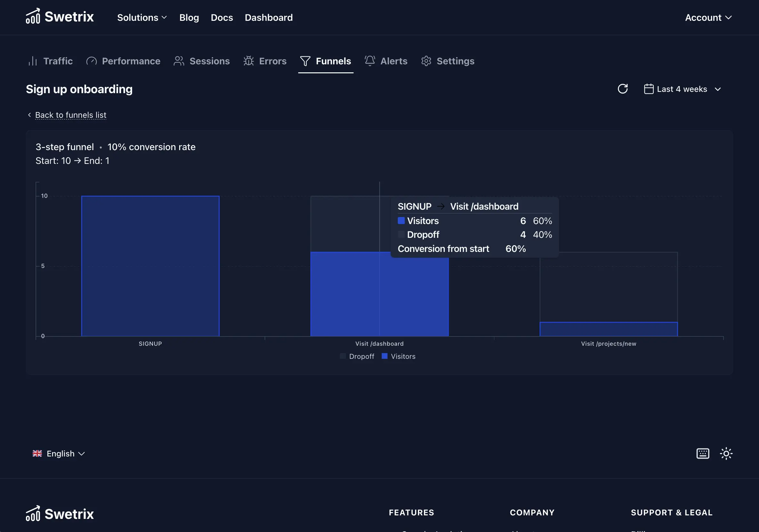The height and width of the screenshot is (532, 759).
Task: Click the Errors bug icon
Action: click(x=249, y=61)
